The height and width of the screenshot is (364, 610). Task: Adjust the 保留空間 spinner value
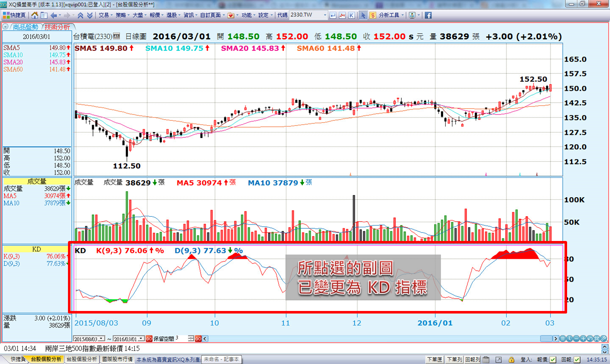[x=191, y=339]
